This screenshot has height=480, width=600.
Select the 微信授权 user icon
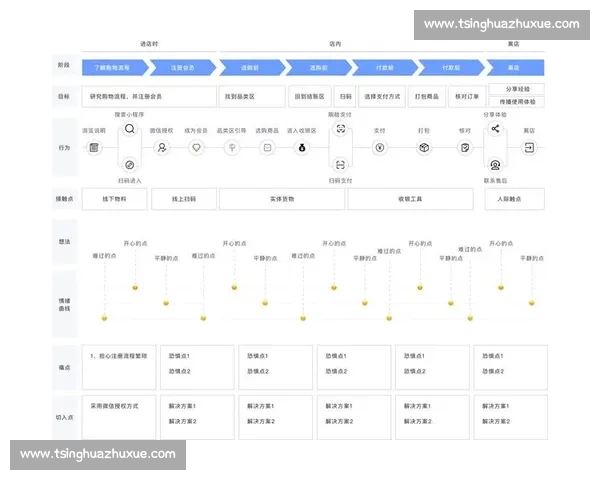click(x=162, y=147)
